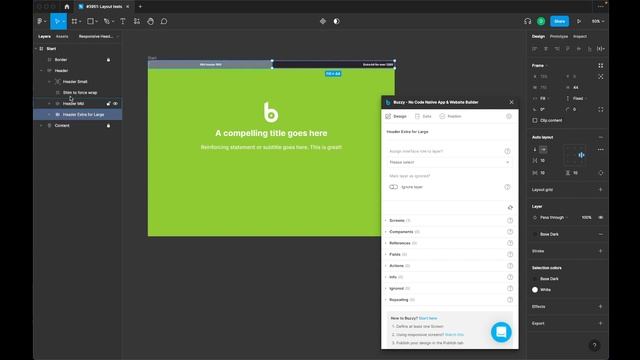The width and height of the screenshot is (640, 360).
Task: Select vertical auto layout direction
Action: (535, 150)
